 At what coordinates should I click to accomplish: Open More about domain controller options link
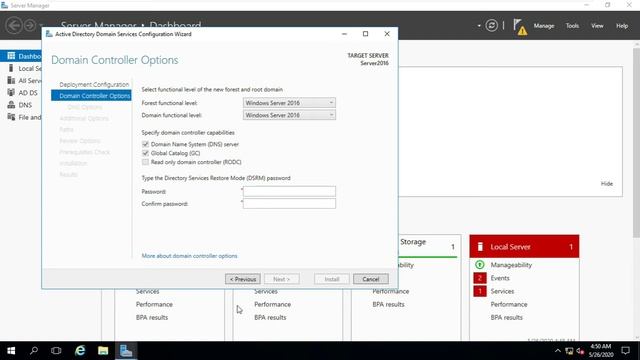tap(189, 256)
